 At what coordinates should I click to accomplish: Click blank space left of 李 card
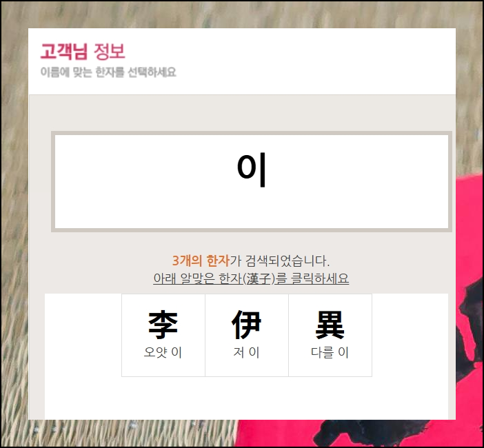point(83,335)
